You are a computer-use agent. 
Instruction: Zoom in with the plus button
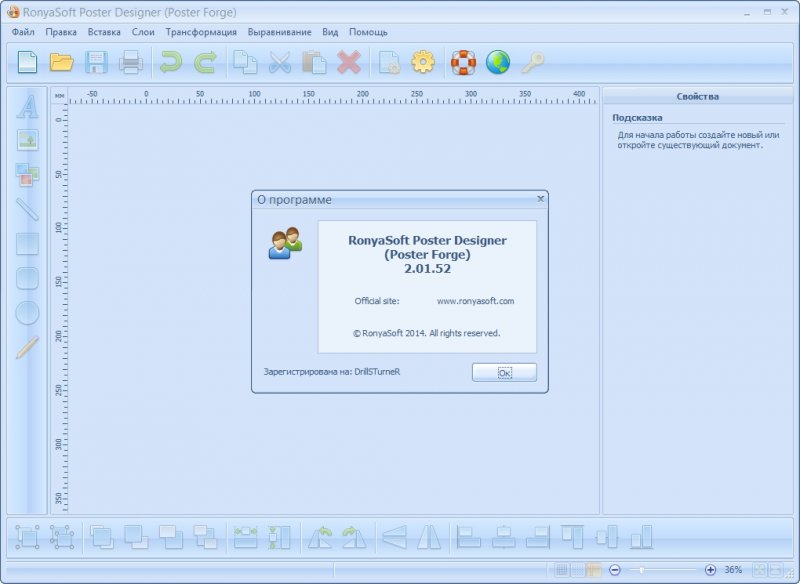point(710,570)
